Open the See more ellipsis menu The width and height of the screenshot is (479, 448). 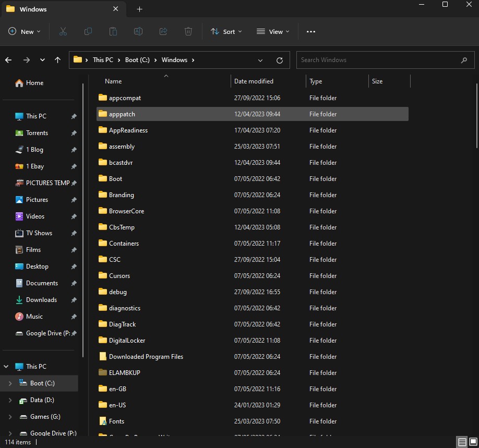[x=311, y=32]
